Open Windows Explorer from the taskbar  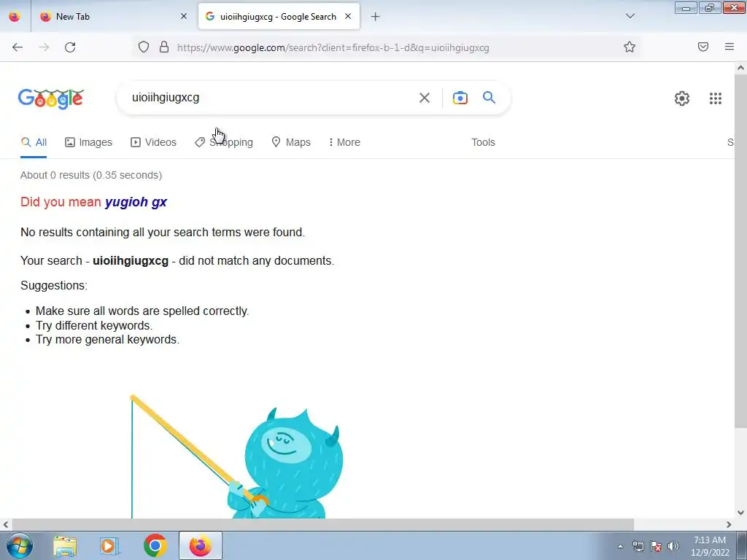tap(65, 545)
